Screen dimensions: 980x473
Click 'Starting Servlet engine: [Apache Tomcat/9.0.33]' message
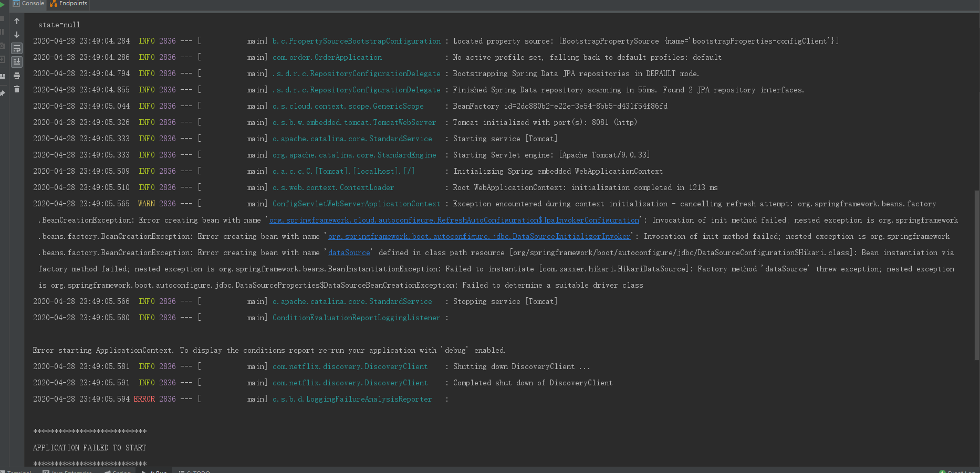[551, 155]
